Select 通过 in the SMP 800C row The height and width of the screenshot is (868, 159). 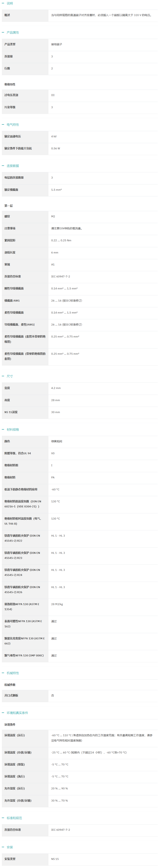pos(54,655)
